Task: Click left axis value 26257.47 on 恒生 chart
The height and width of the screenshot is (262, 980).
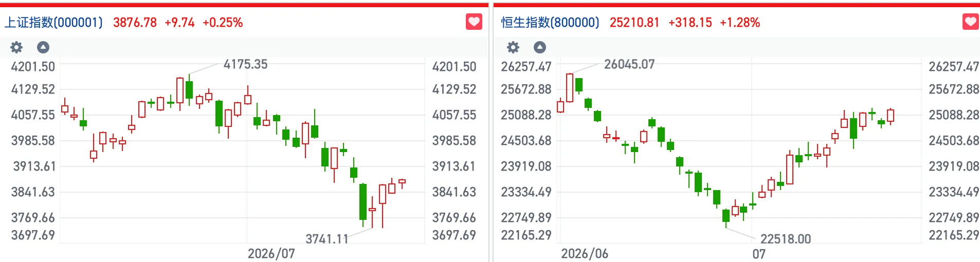Action: click(526, 67)
